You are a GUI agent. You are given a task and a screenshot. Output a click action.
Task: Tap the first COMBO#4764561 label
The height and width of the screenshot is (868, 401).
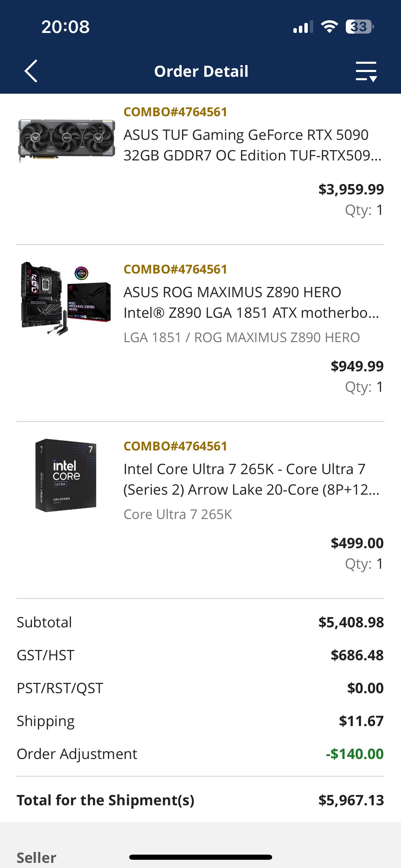click(x=175, y=112)
